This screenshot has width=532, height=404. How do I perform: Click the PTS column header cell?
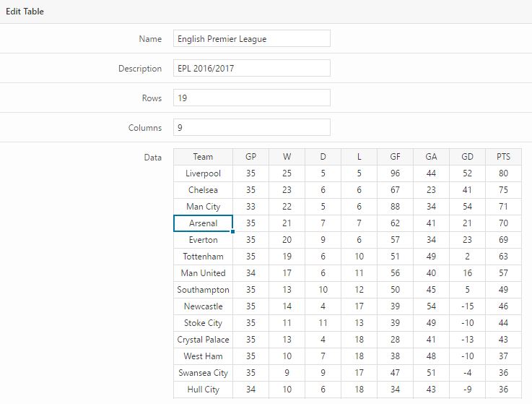click(503, 157)
